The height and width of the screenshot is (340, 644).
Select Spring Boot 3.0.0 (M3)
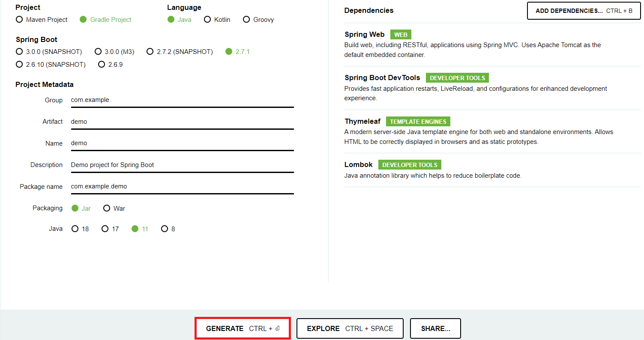99,52
